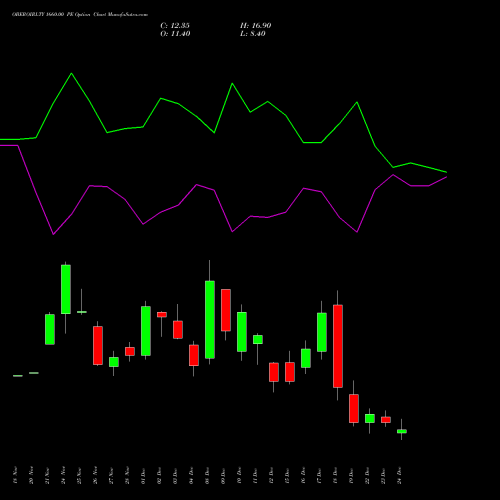Click the green candle for 10 Dec
This screenshot has width=500, height=500.
tap(242, 332)
